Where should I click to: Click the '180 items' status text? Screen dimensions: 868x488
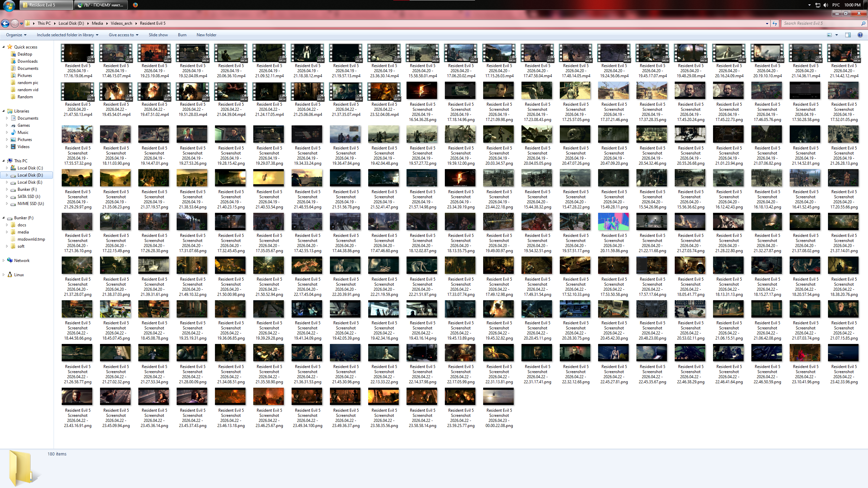(57, 454)
